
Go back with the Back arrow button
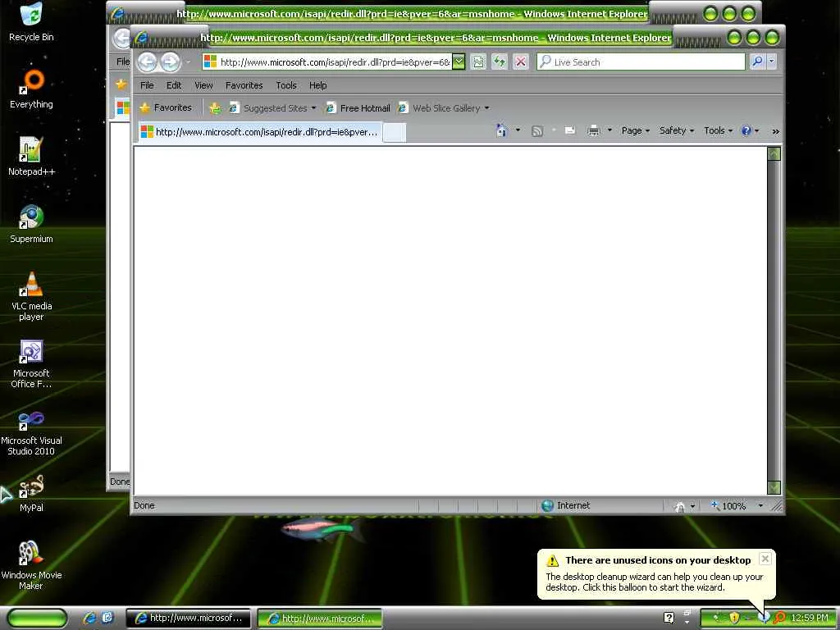coord(147,62)
